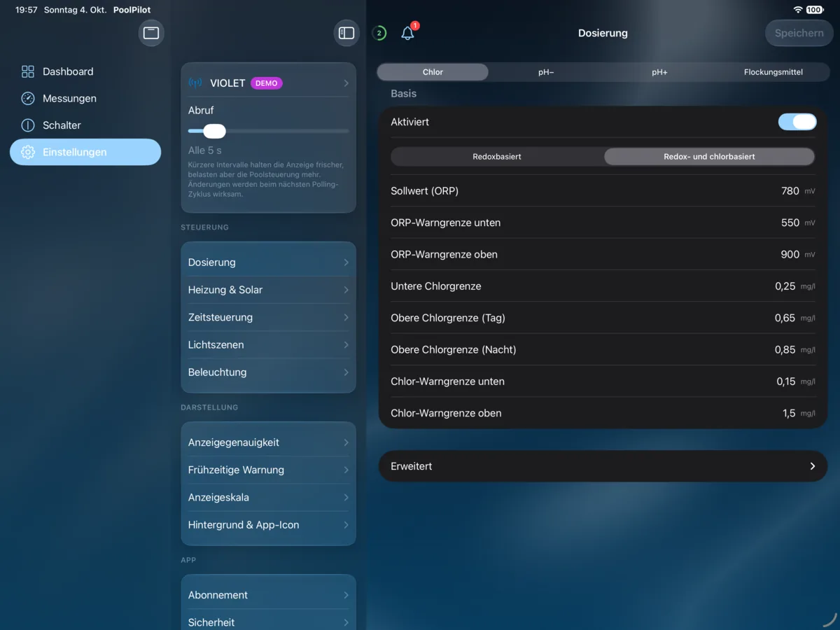Select Redoxbasiert mode
The width and height of the screenshot is (840, 630).
497,157
